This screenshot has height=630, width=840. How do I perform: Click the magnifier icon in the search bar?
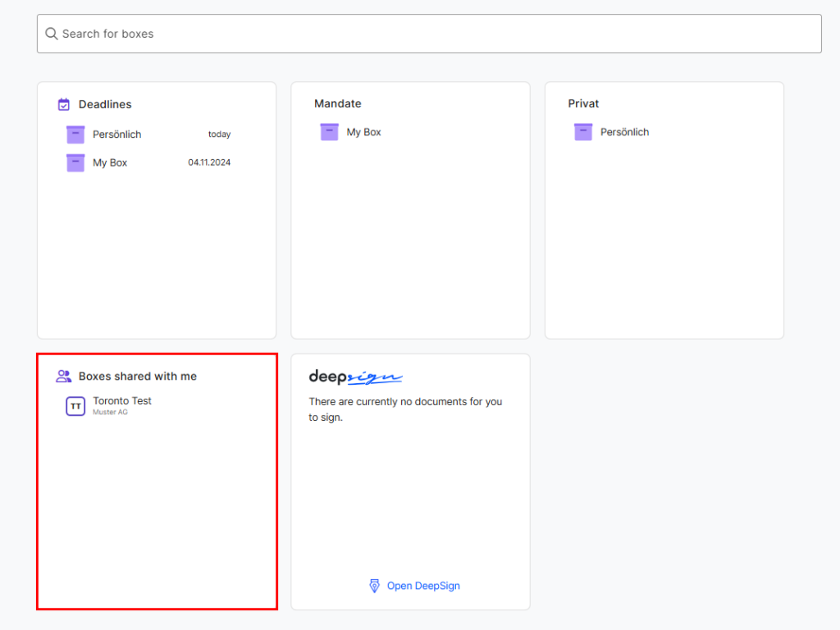click(x=51, y=34)
